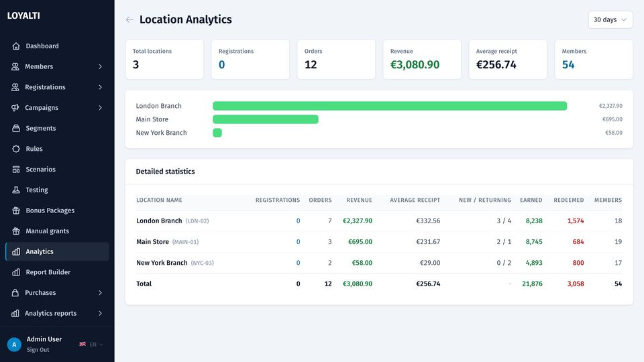Open the 30 days period dropdown
644x362 pixels.
[610, 19]
